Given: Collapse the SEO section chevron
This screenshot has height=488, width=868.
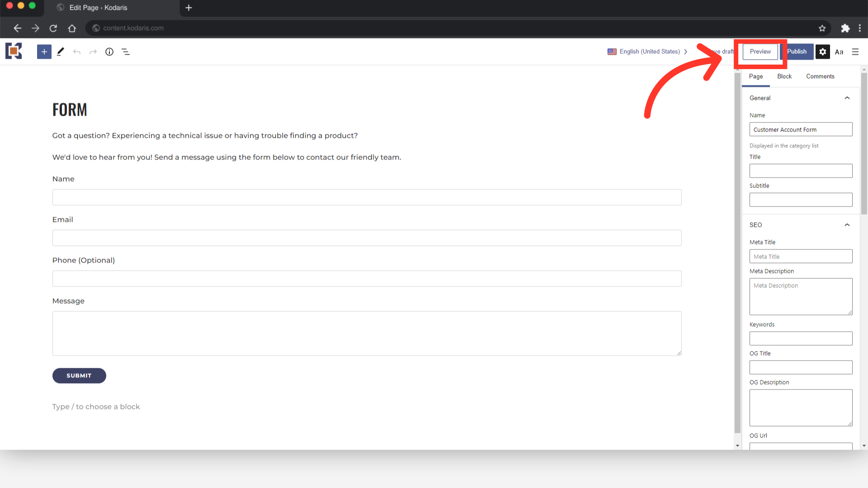Looking at the screenshot, I should click(847, 225).
